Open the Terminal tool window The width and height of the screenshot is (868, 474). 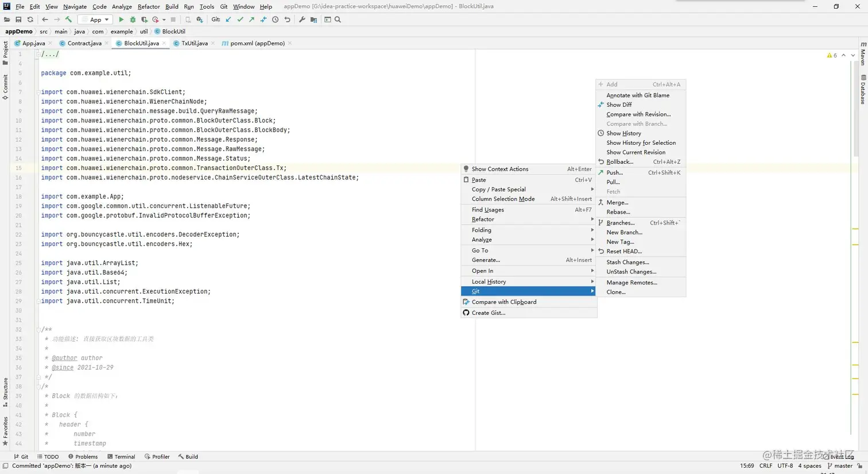121,457
